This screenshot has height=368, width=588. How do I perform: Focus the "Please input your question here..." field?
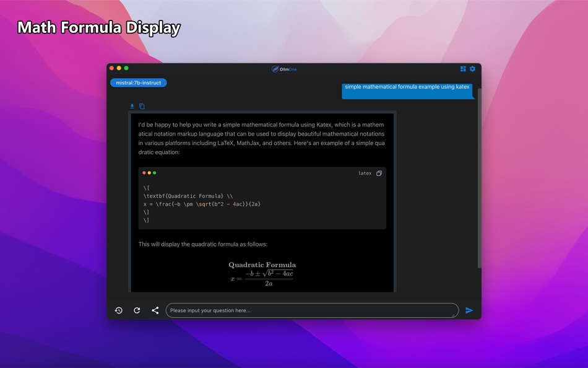[x=312, y=310]
